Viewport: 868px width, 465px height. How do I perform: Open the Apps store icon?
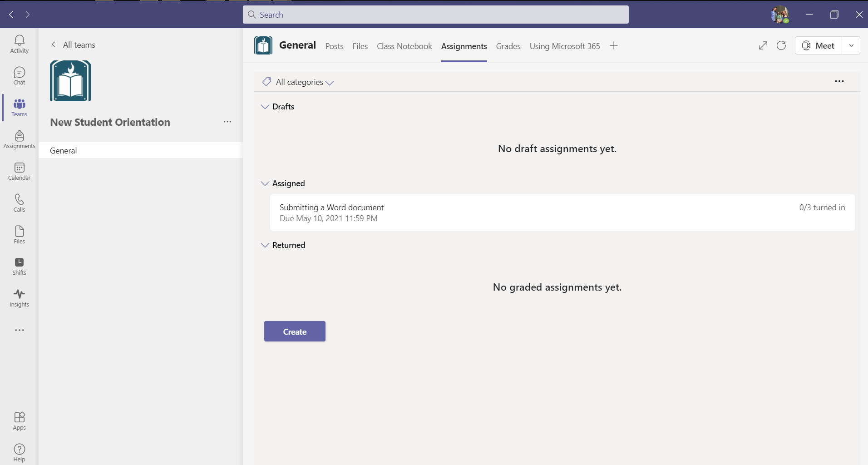(x=19, y=421)
